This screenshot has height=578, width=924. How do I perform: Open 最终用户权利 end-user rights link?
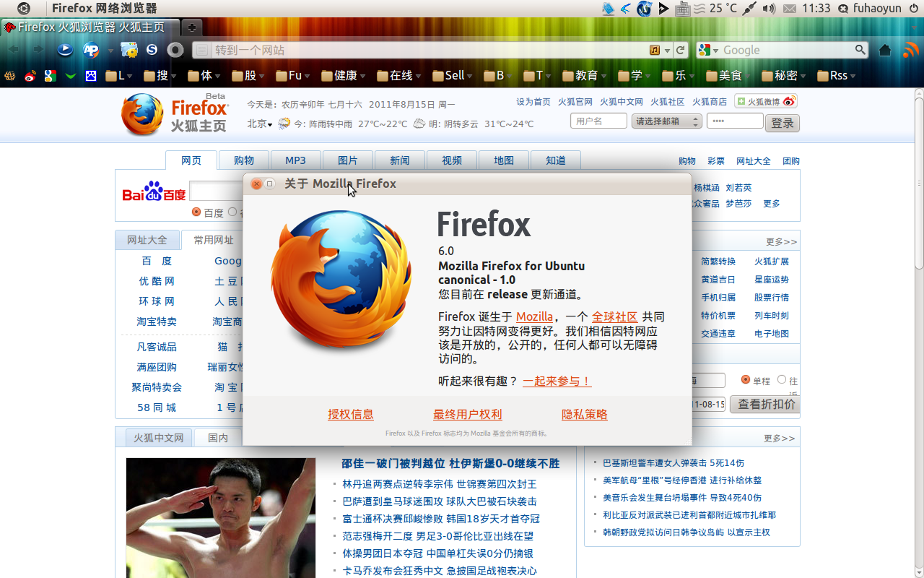[x=467, y=414]
